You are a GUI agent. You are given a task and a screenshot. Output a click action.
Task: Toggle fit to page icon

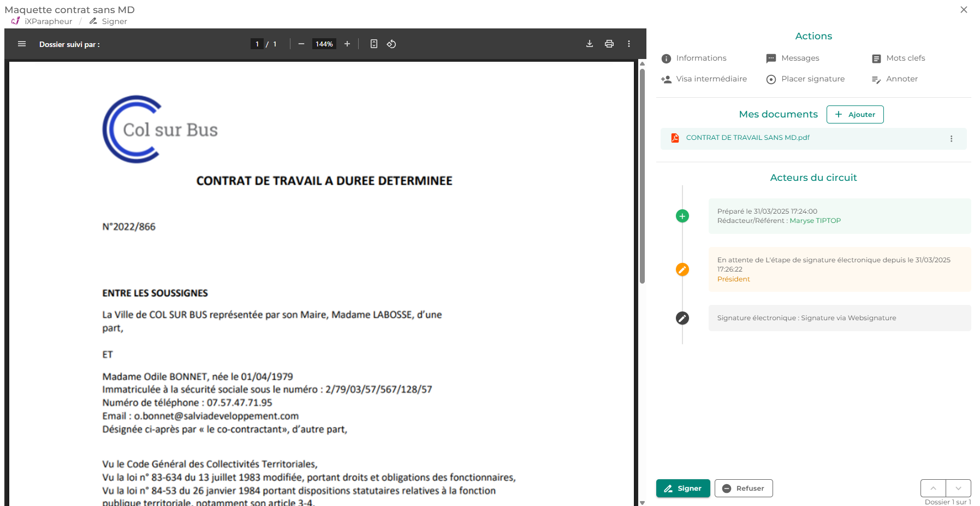coord(374,44)
